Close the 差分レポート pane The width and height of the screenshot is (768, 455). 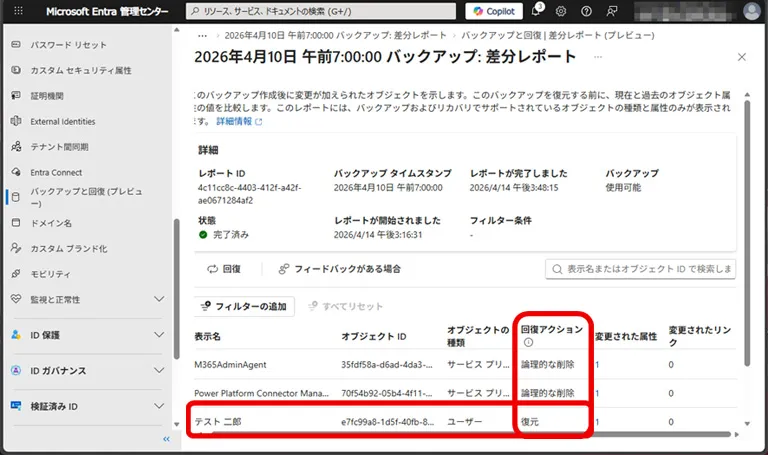click(x=742, y=57)
